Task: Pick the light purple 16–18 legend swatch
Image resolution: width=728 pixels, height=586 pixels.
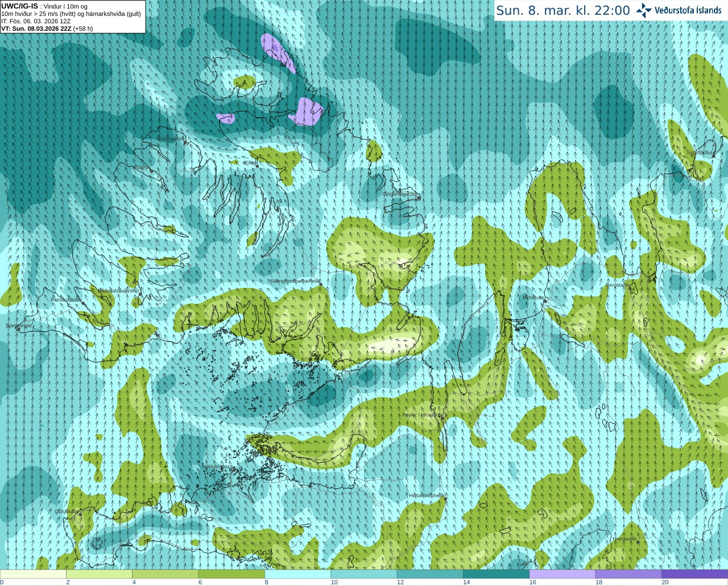Action: pos(562,574)
